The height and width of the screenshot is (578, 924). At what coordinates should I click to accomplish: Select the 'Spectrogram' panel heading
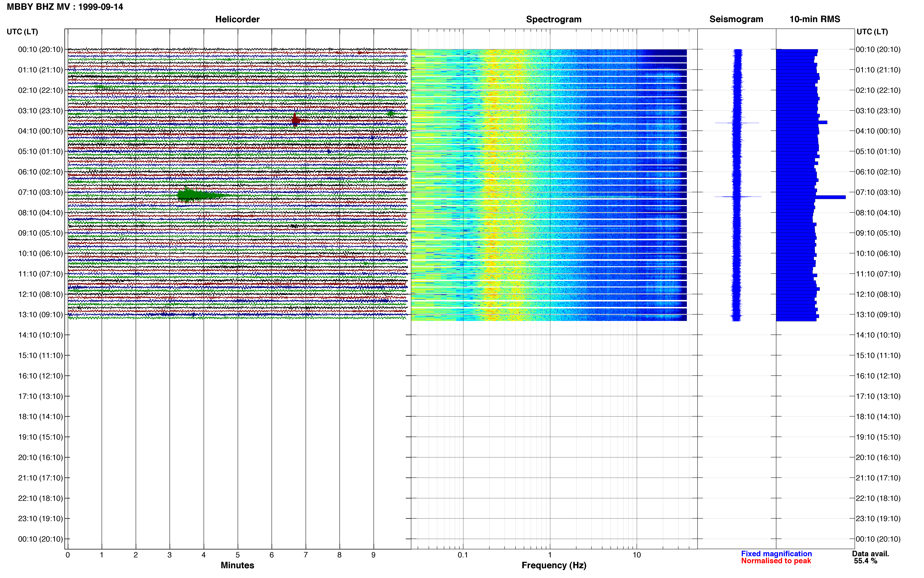click(554, 19)
